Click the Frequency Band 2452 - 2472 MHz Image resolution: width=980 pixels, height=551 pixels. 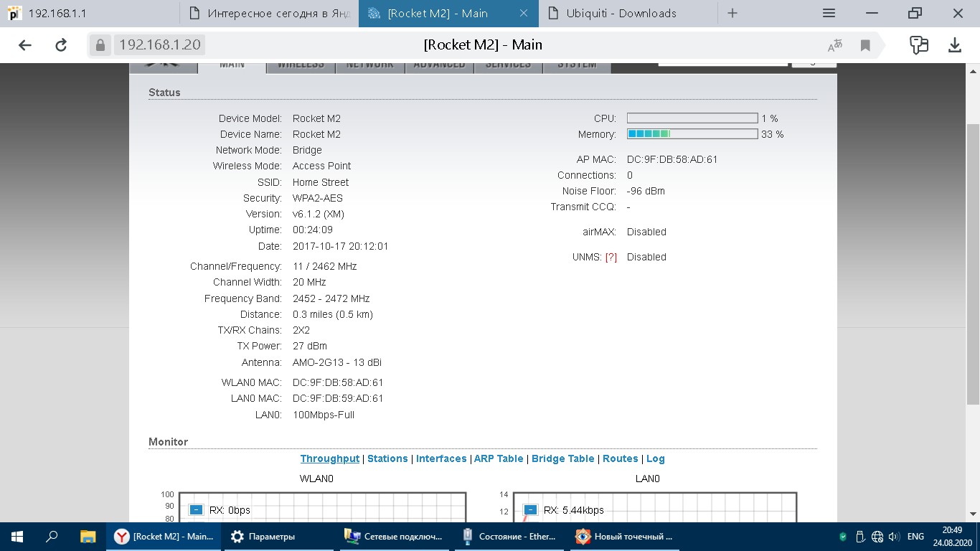[x=331, y=298]
